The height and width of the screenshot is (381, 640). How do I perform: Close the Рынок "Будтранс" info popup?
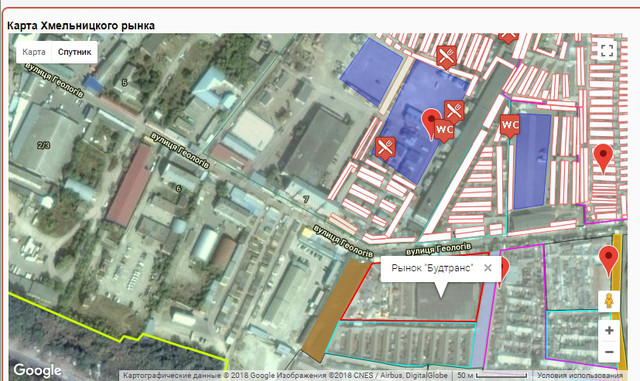point(488,268)
